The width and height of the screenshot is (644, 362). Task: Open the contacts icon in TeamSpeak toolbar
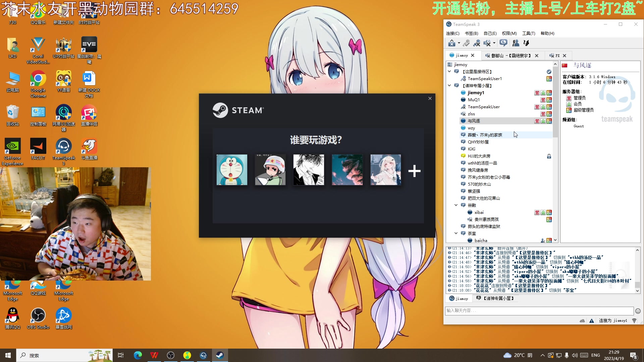pos(516,43)
